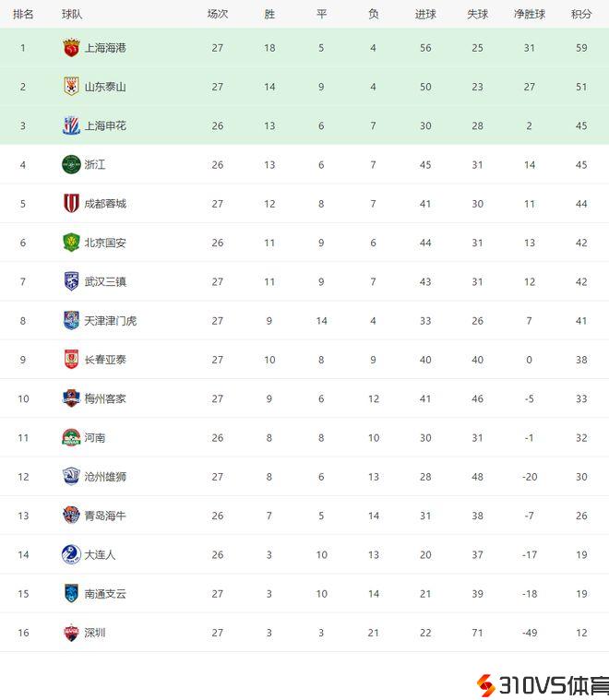Click the 深圳 team logo
Screen dimensions: 609x700
[71, 633]
